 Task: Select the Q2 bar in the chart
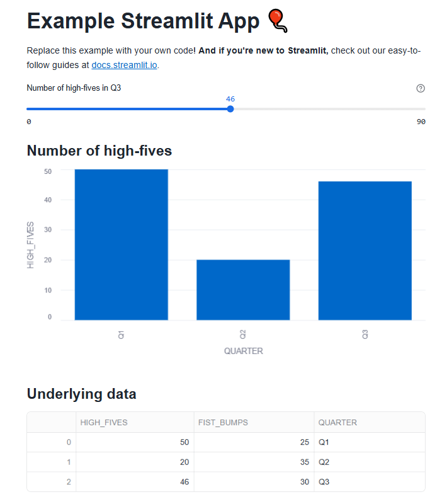243,289
